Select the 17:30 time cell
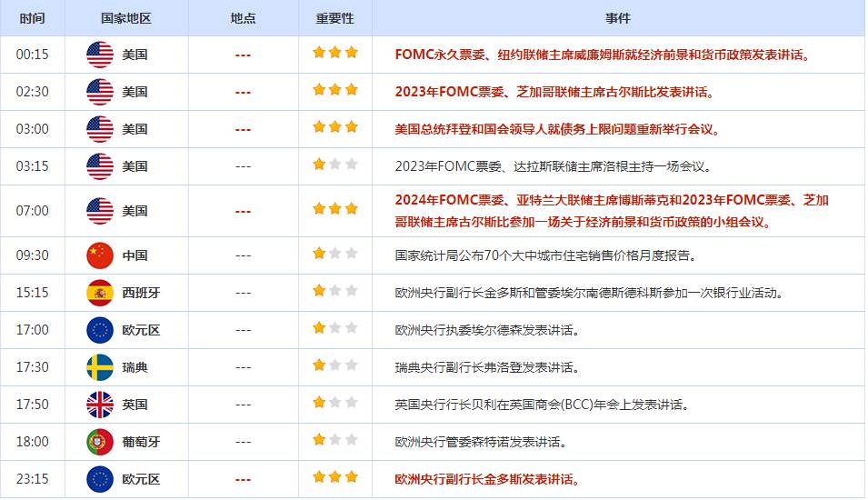 pos(32,367)
